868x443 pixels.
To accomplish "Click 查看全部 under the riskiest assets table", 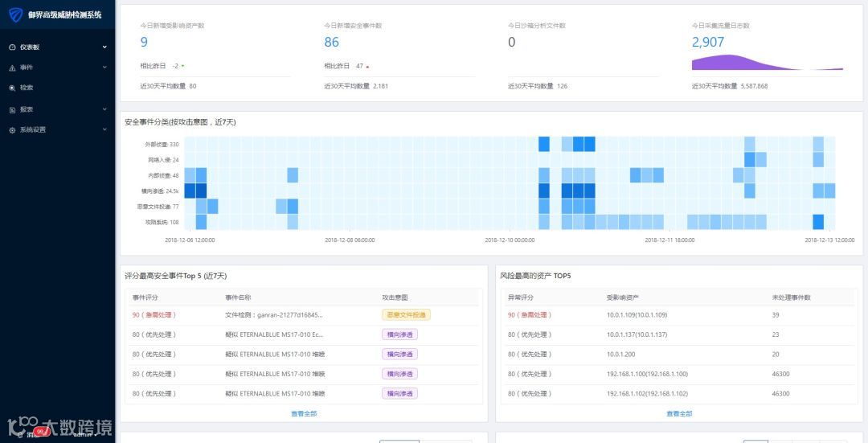I will [679, 413].
